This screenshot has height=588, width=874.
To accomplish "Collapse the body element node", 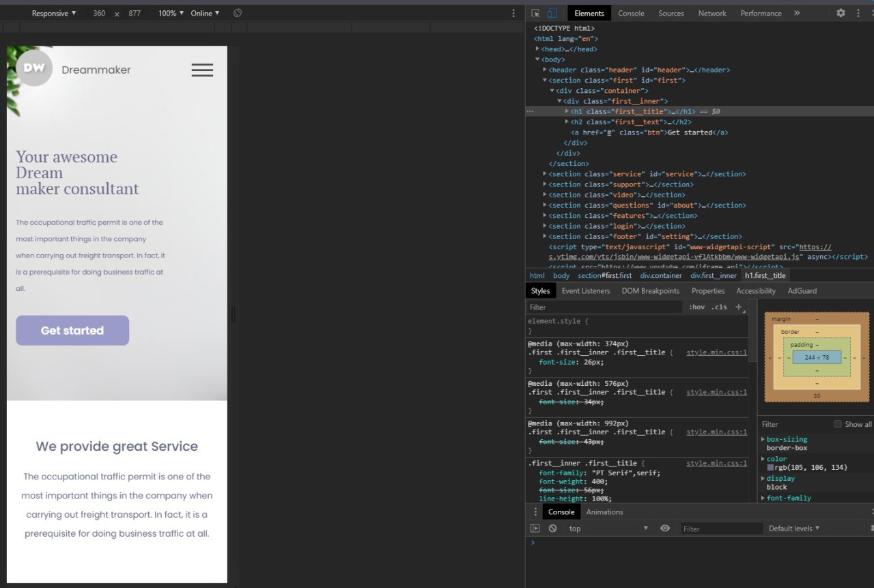I will click(x=538, y=59).
